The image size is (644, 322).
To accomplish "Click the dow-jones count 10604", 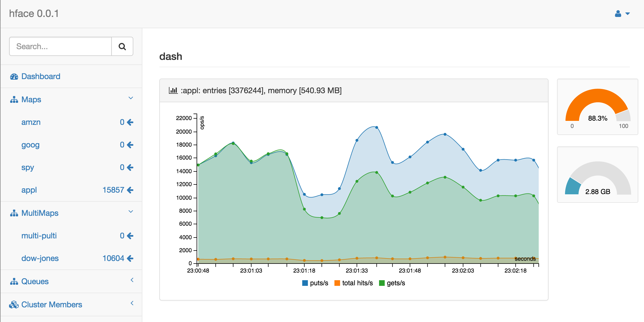I will pyautogui.click(x=113, y=258).
